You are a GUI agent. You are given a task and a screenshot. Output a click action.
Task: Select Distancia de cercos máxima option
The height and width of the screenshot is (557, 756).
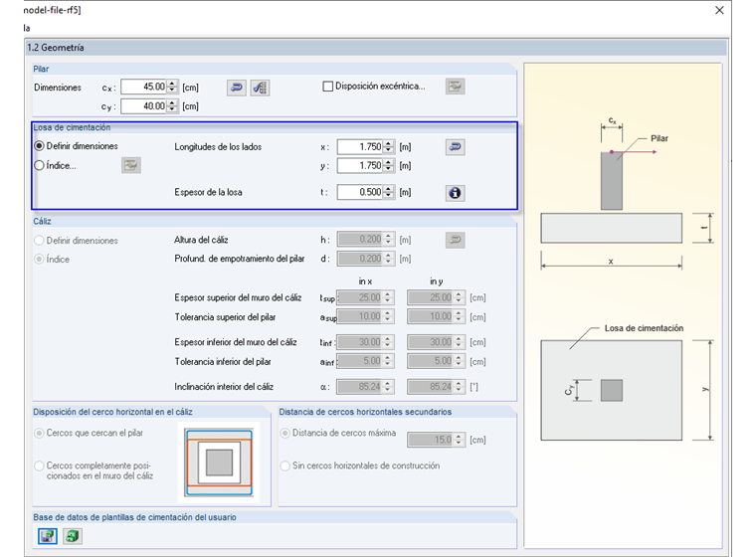pyautogui.click(x=285, y=433)
